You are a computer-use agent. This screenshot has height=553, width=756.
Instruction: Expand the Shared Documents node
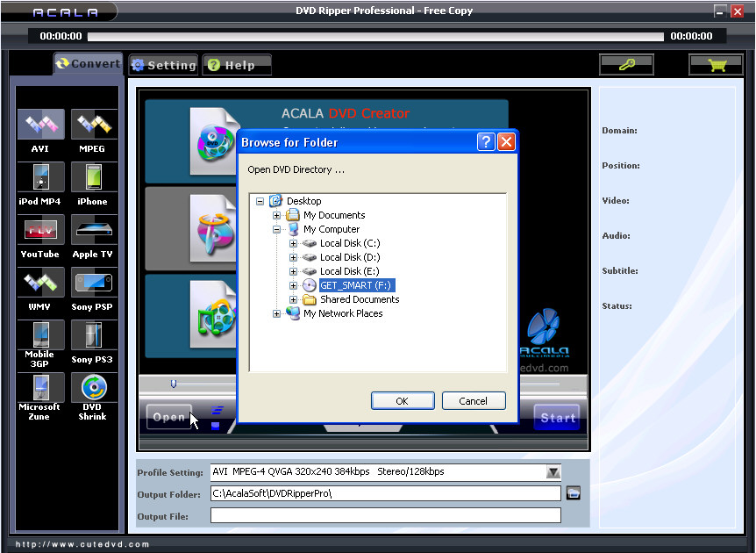[293, 299]
